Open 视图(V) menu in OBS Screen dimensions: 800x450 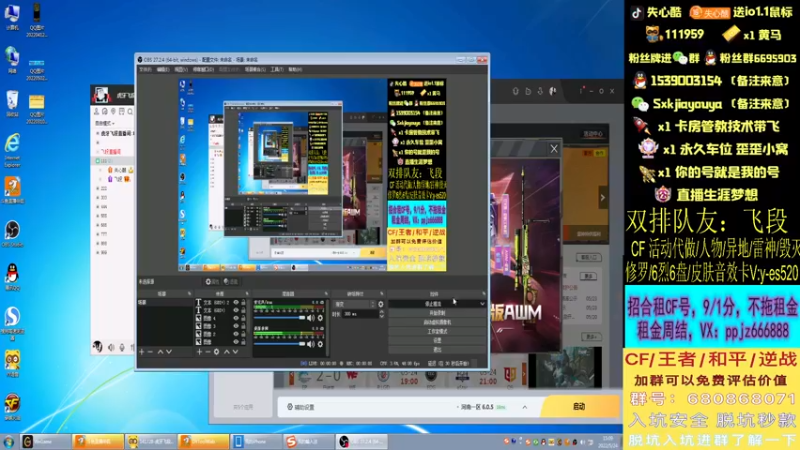[x=181, y=69]
